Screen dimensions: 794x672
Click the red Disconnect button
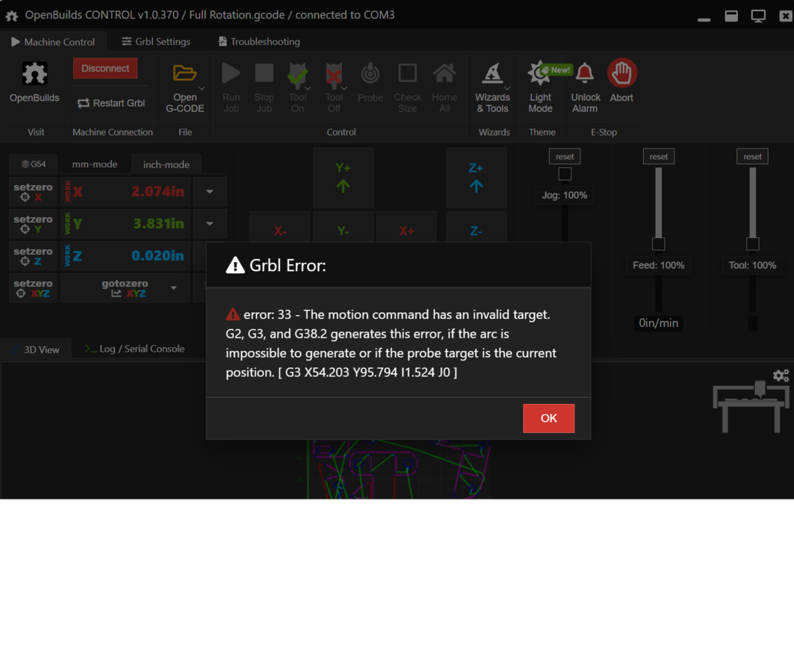[105, 68]
